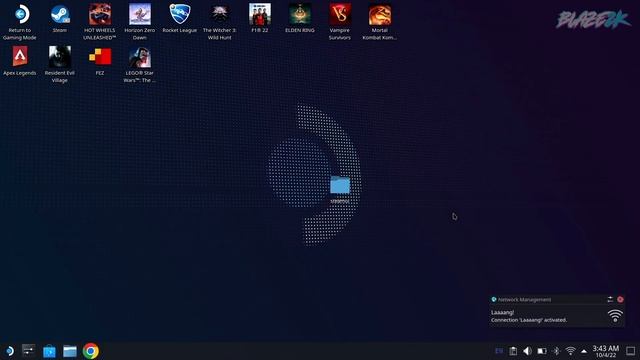
Task: Click the Connection 'Laaaang' activated message
Action: 529,320
